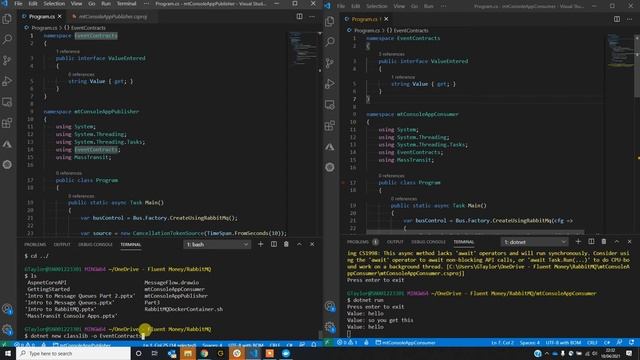This screenshot has height=360, width=640.
Task: Open Manage gear in Publisher window
Action: click(7, 329)
